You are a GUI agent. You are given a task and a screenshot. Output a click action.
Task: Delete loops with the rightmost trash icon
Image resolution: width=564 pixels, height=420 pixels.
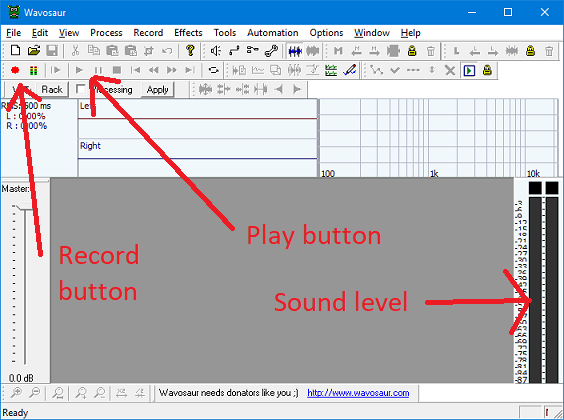click(x=549, y=51)
